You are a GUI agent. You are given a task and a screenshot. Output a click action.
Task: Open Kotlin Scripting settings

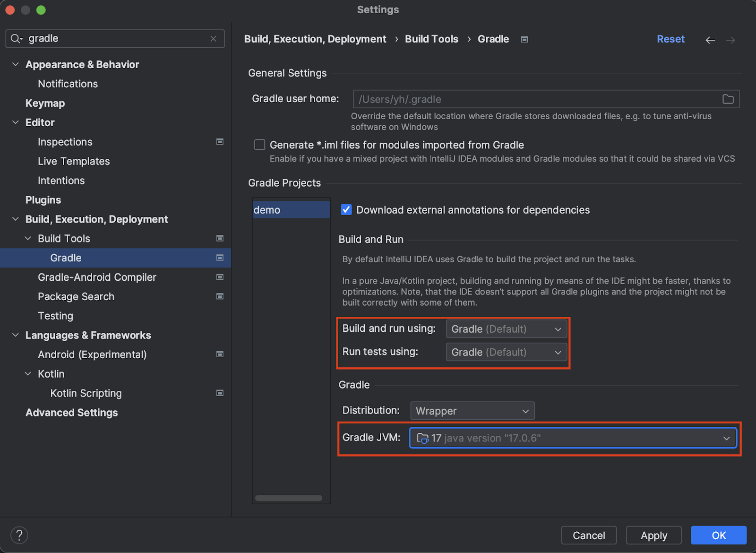[86, 393]
